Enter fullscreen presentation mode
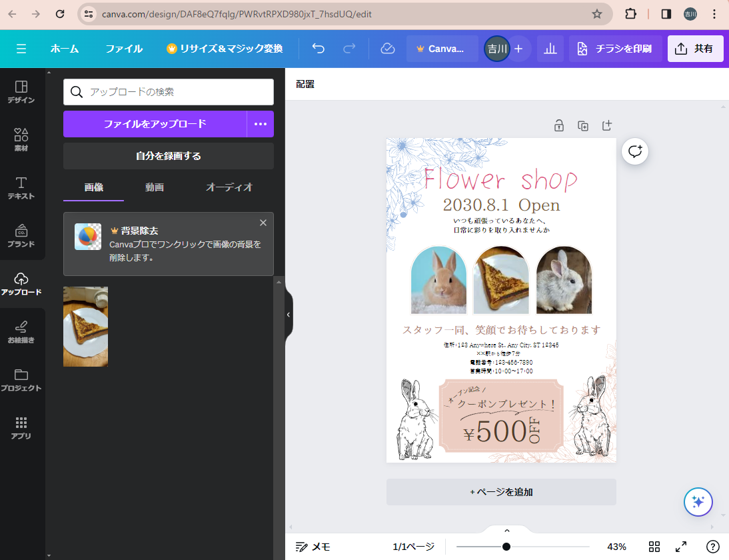This screenshot has height=560, width=729. click(681, 547)
